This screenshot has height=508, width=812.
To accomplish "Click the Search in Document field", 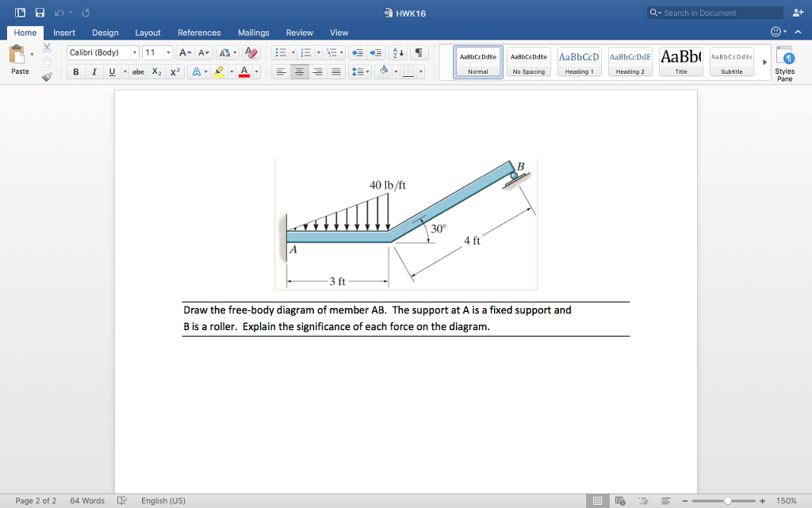I will [718, 13].
